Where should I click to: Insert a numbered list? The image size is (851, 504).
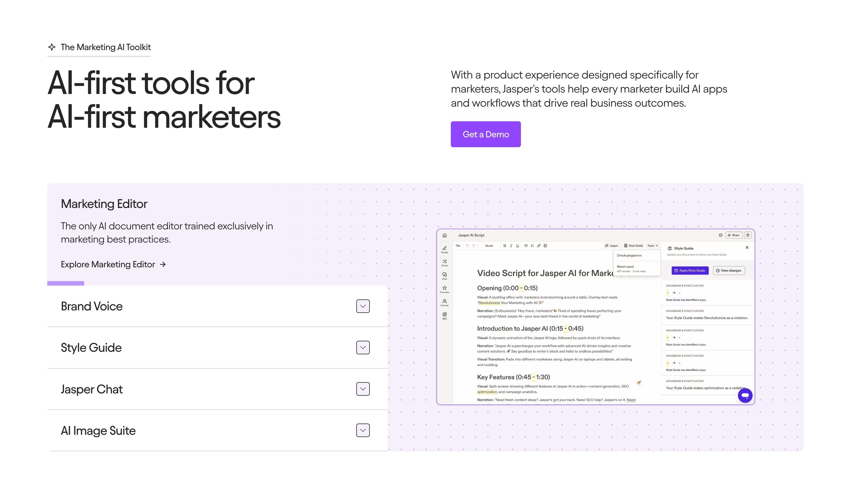pos(532,246)
